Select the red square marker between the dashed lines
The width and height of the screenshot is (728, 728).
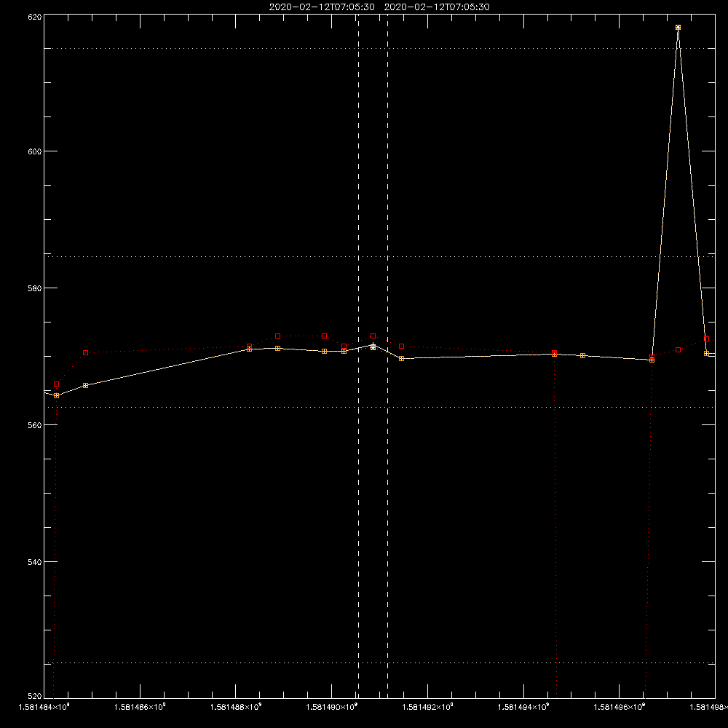point(373,336)
